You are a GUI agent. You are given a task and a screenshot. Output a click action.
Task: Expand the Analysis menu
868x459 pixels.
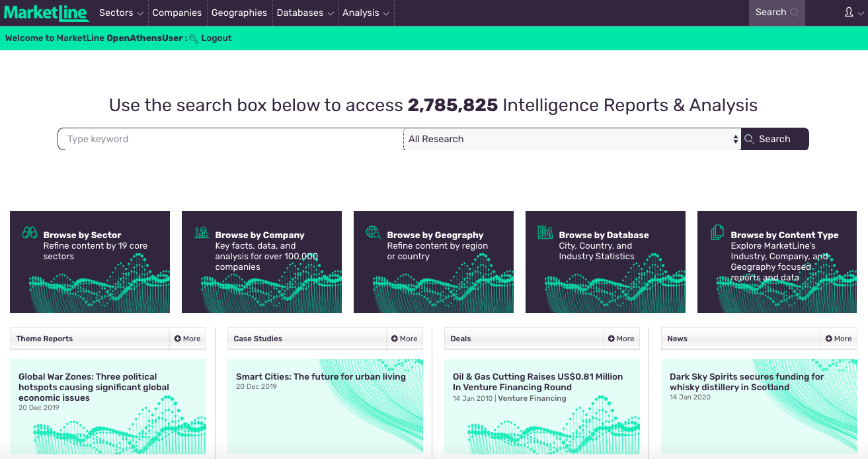coord(366,13)
